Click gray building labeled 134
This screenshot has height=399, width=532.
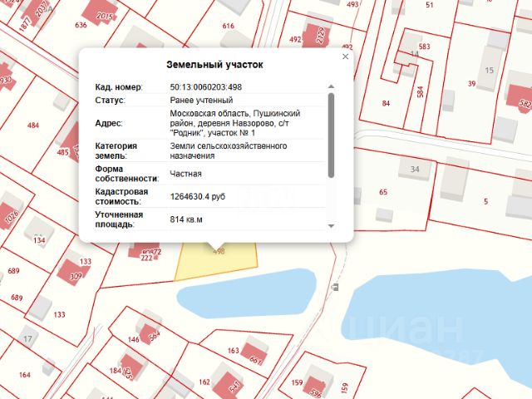(x=39, y=234)
